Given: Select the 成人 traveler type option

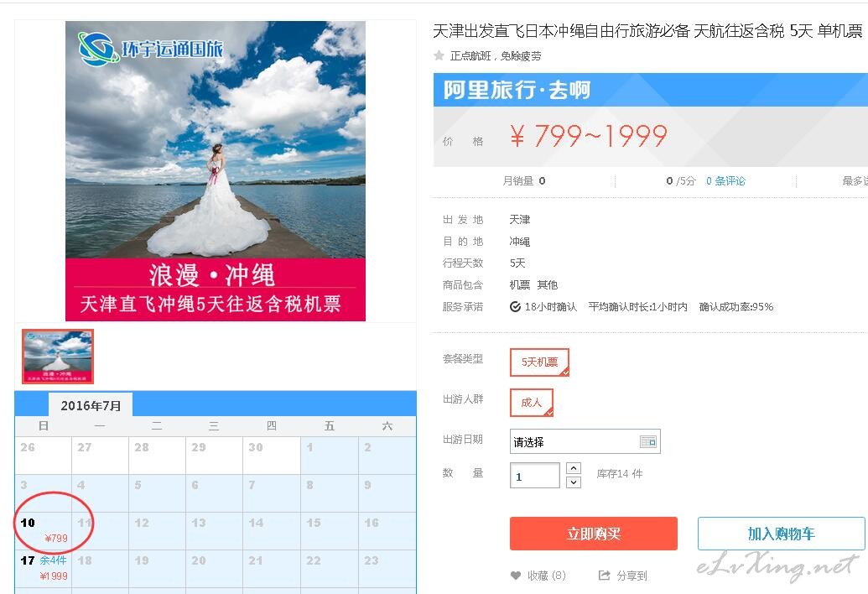Looking at the screenshot, I should pos(532,403).
